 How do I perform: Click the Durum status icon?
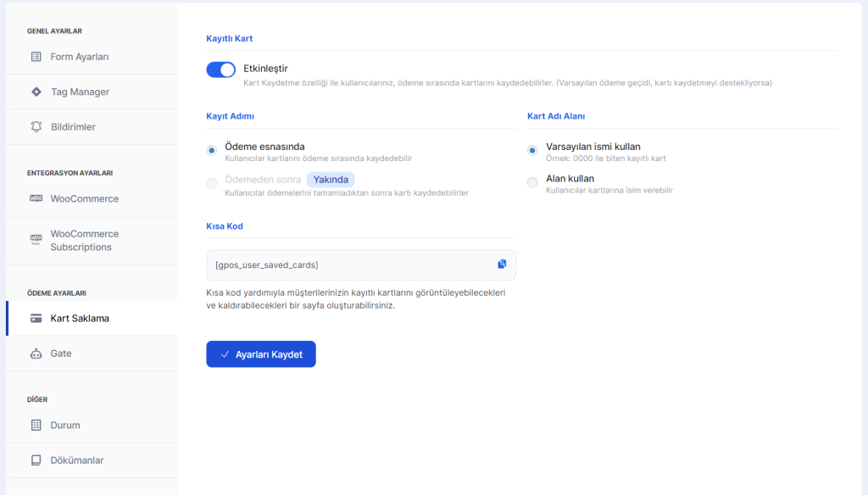coord(36,425)
